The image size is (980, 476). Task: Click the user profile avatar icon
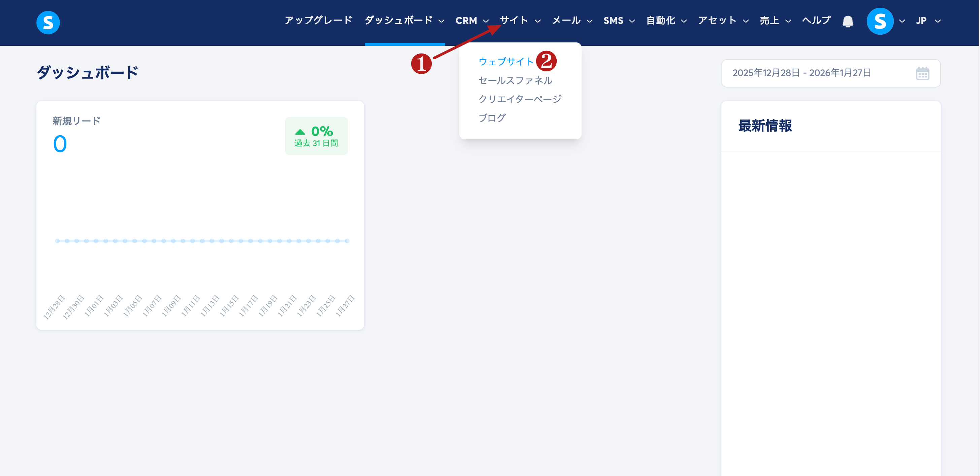click(880, 21)
